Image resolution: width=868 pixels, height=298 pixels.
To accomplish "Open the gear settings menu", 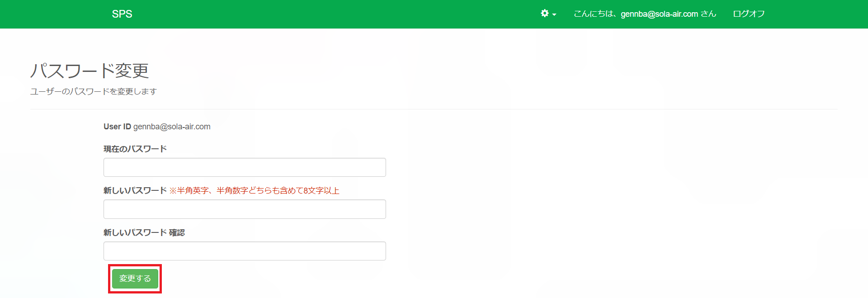I will tap(545, 14).
